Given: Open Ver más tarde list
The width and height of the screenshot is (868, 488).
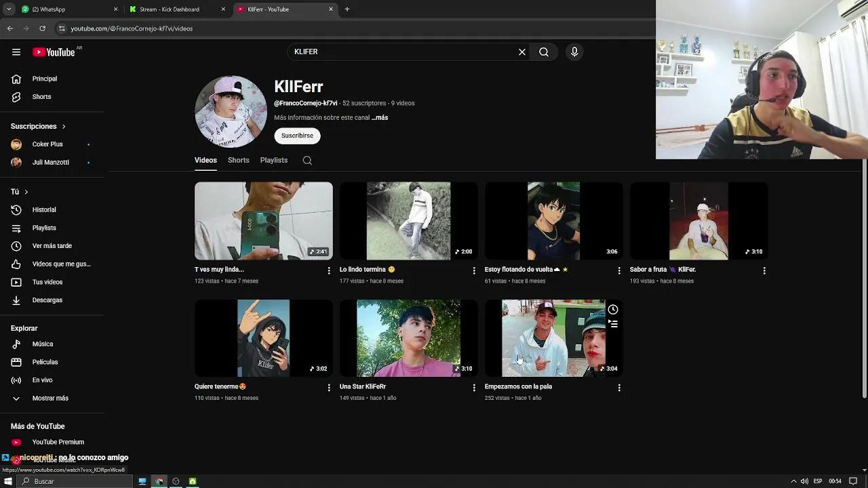Looking at the screenshot, I should [x=52, y=246].
